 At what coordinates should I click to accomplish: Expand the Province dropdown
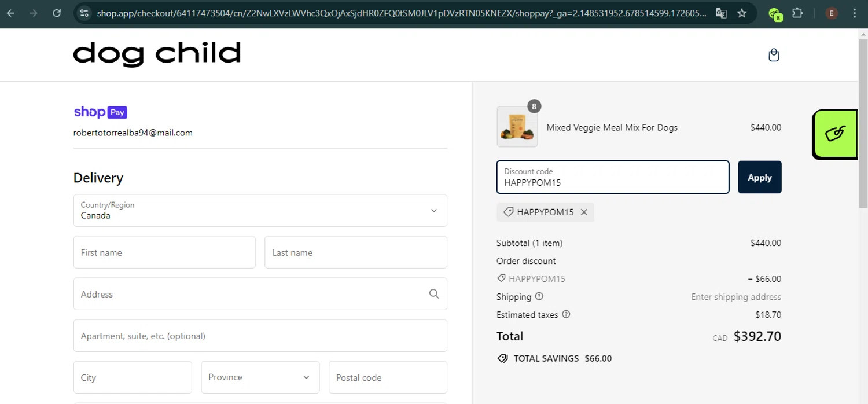click(260, 377)
